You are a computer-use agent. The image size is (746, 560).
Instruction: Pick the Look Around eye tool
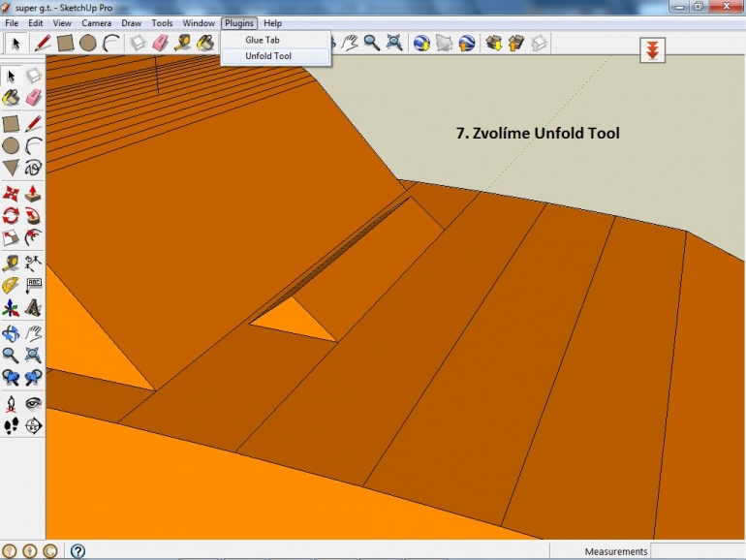click(33, 404)
